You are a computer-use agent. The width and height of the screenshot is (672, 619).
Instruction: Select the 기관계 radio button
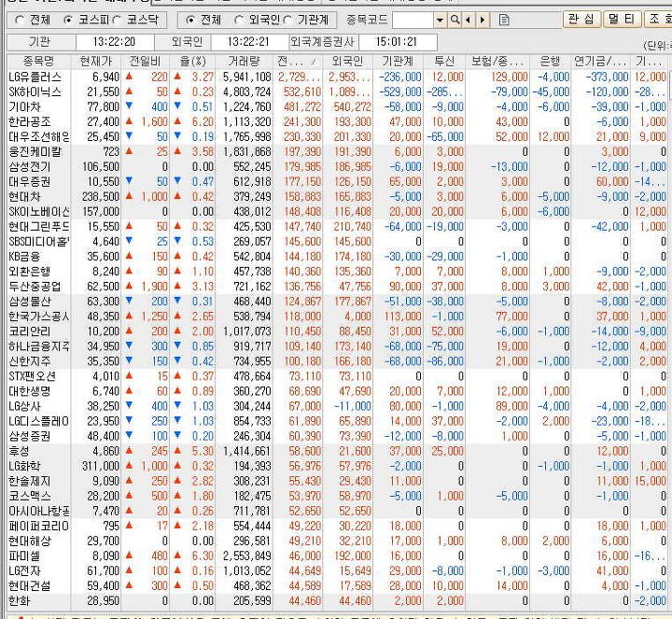coord(287,20)
